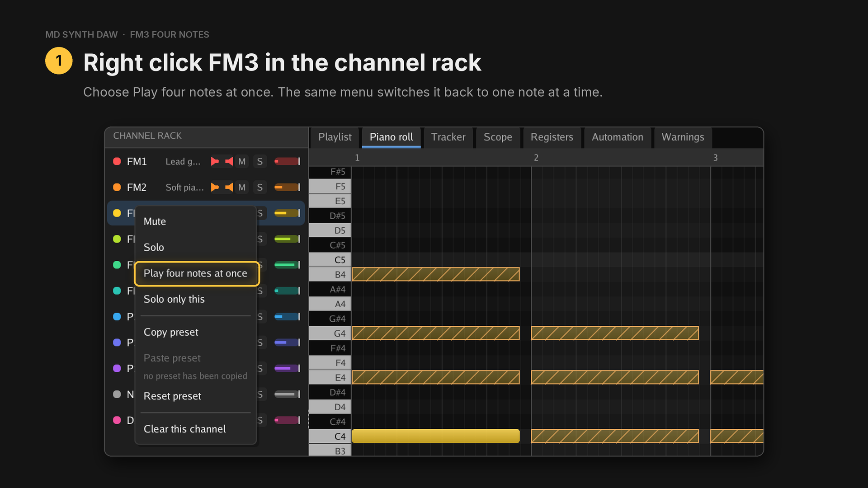Image resolution: width=868 pixels, height=488 pixels.
Task: Click bar 1 marker in the timeline ruler
Action: [x=357, y=158]
